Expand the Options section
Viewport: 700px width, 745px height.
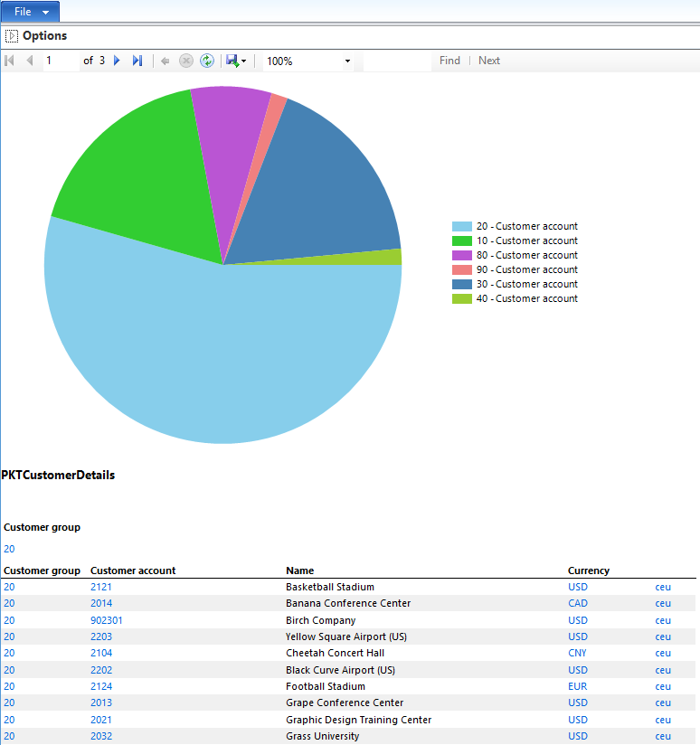[x=12, y=36]
